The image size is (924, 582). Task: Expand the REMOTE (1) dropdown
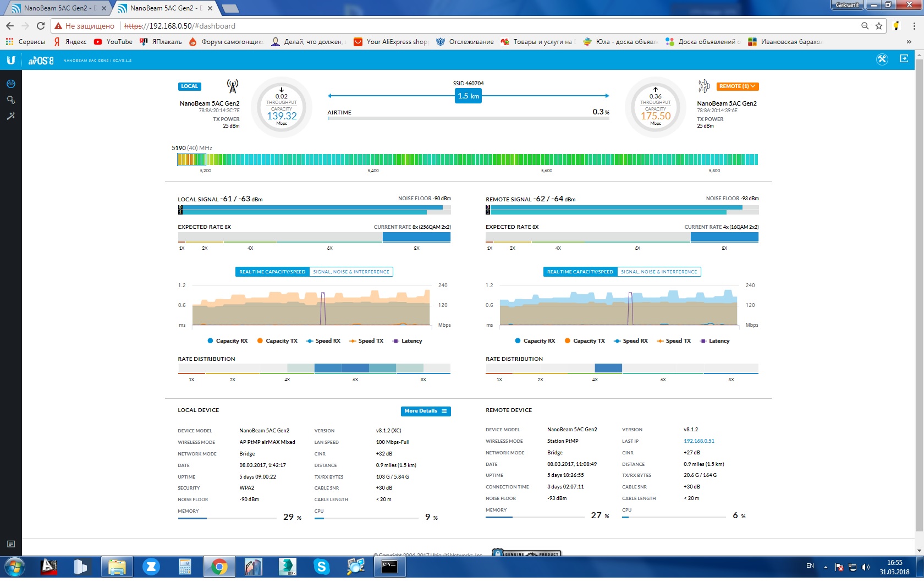click(738, 86)
